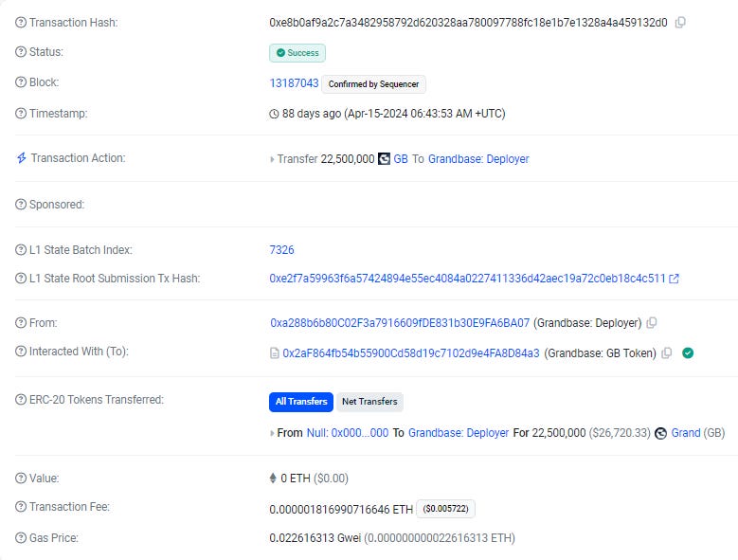Select the All Transfers tab
This screenshot has width=738, height=560.
tap(301, 402)
